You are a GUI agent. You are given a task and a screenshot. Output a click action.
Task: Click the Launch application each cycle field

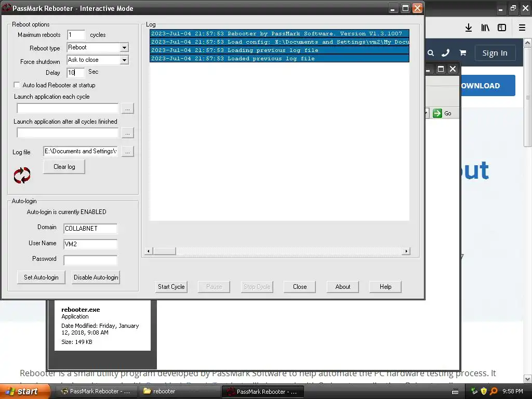68,109
